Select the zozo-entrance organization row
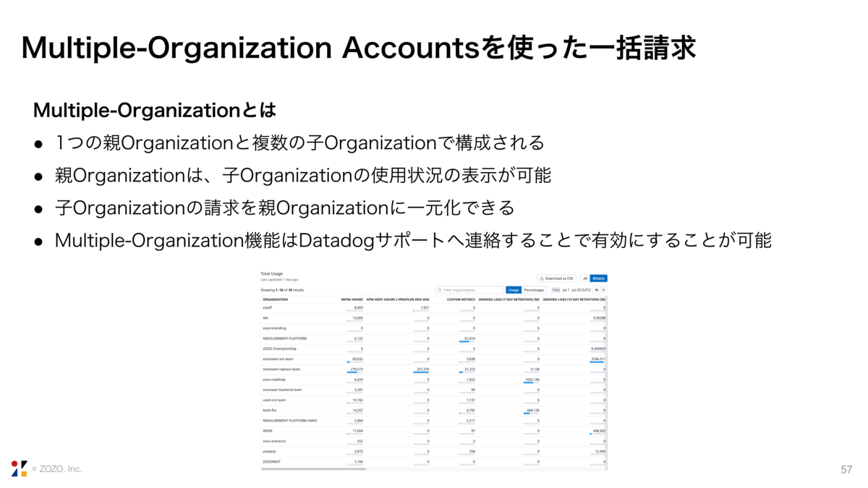Screen dimensions: 868x488 (434, 440)
